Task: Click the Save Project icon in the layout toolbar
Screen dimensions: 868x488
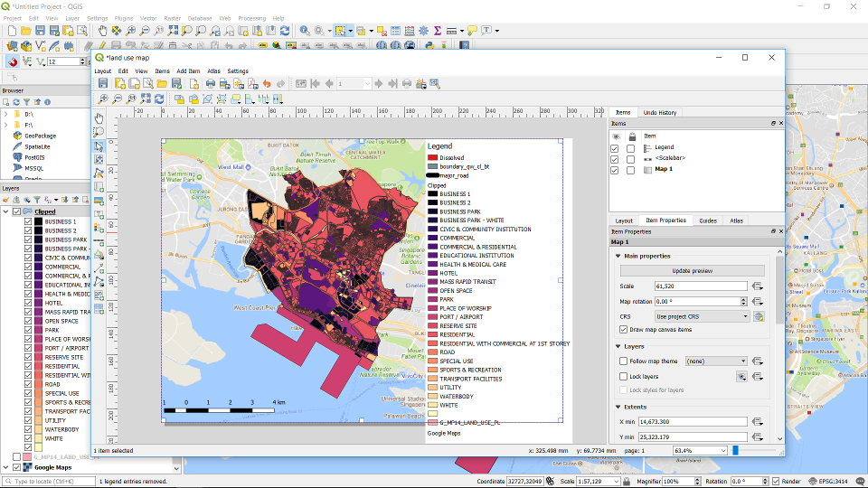Action: pos(104,84)
